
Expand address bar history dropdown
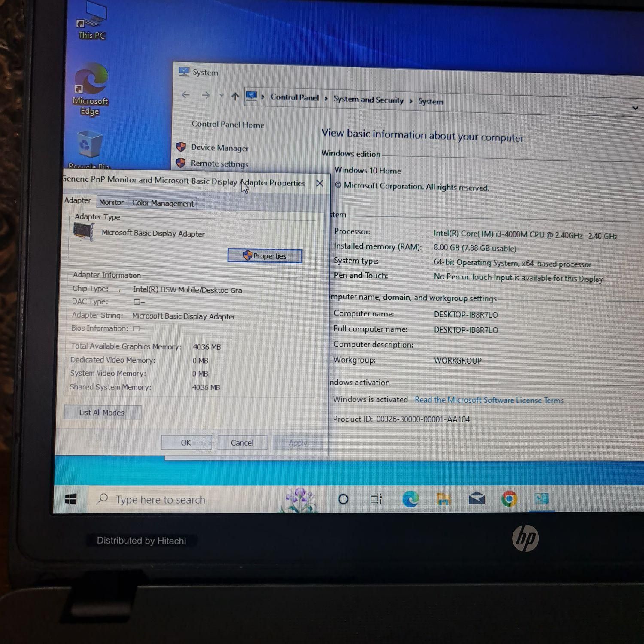click(635, 108)
